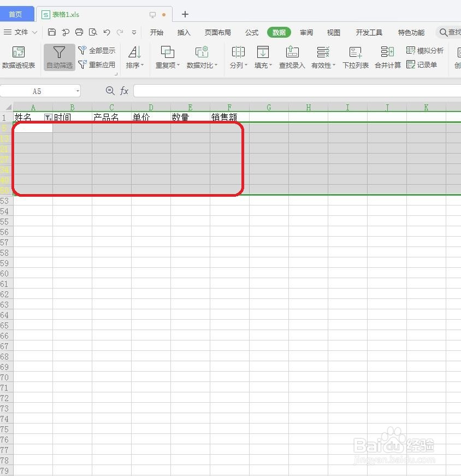Click the fx insert function icon
The height and width of the screenshot is (476, 461).
click(x=124, y=91)
